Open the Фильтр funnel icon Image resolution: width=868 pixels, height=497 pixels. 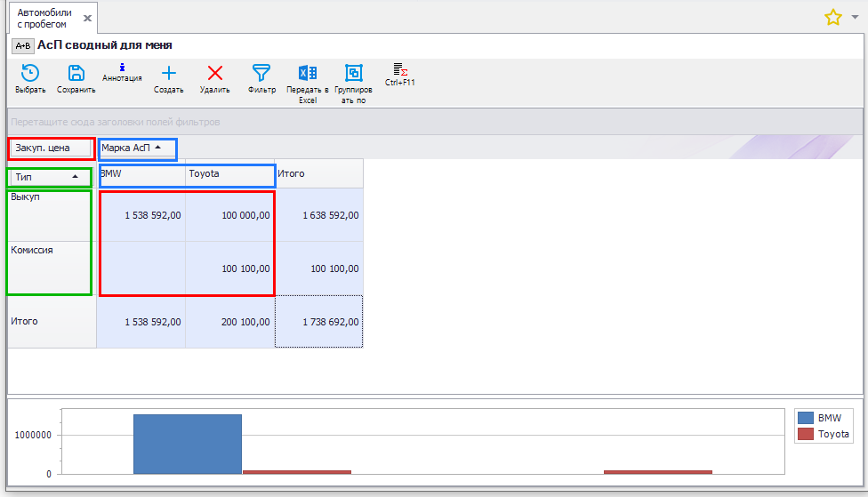[261, 74]
